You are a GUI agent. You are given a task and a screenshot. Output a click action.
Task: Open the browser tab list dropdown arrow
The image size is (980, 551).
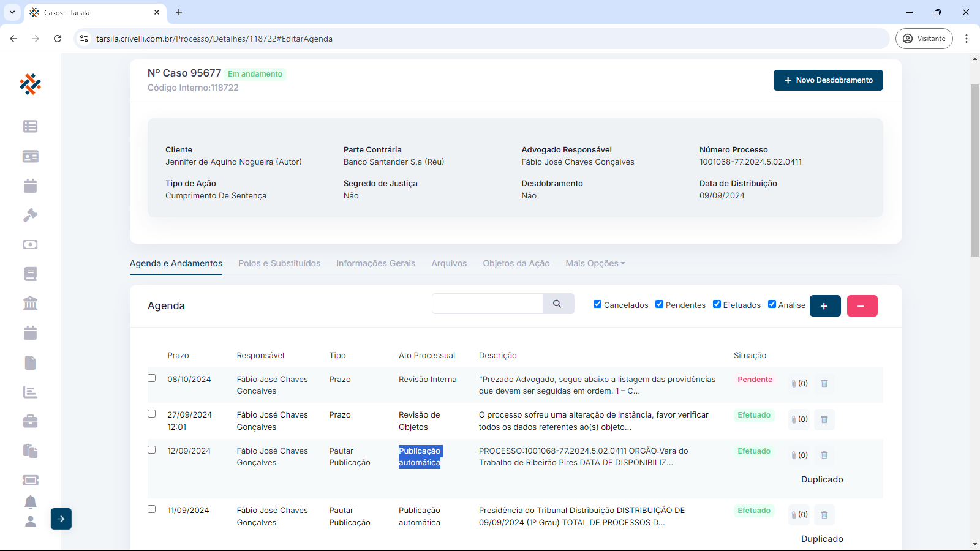(x=12, y=12)
